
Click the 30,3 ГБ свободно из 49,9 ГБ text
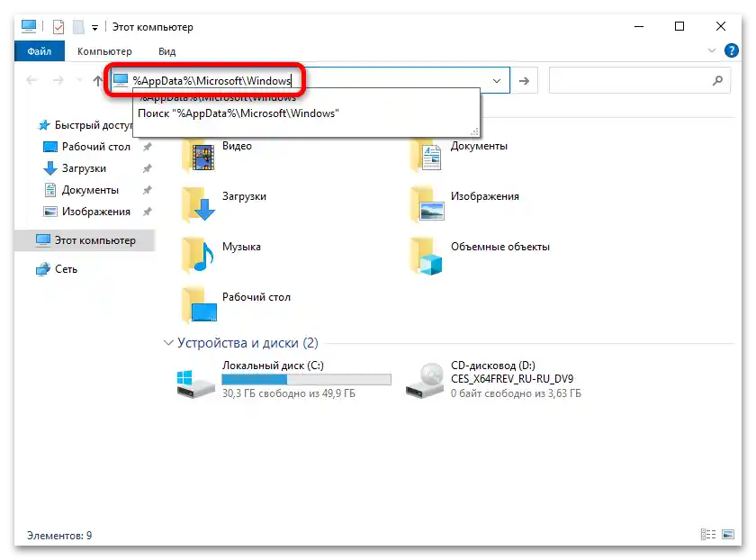click(x=288, y=393)
